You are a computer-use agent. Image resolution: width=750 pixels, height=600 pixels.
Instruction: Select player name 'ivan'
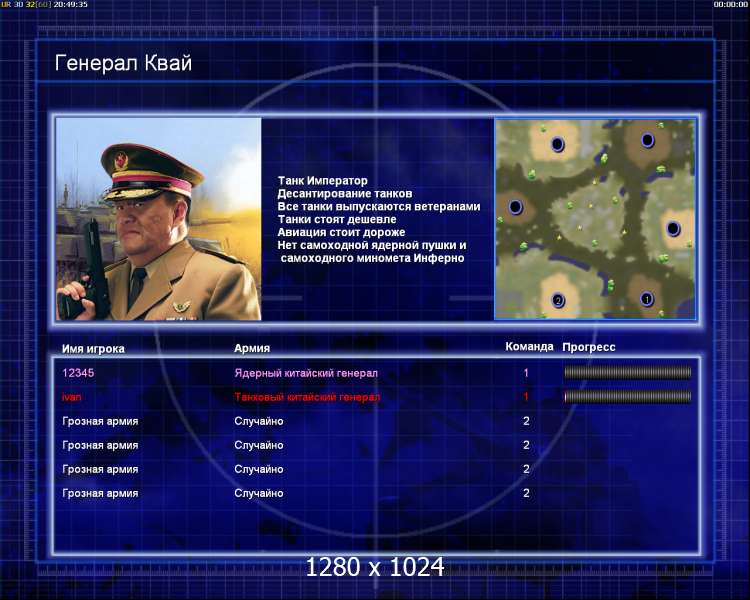[71, 397]
